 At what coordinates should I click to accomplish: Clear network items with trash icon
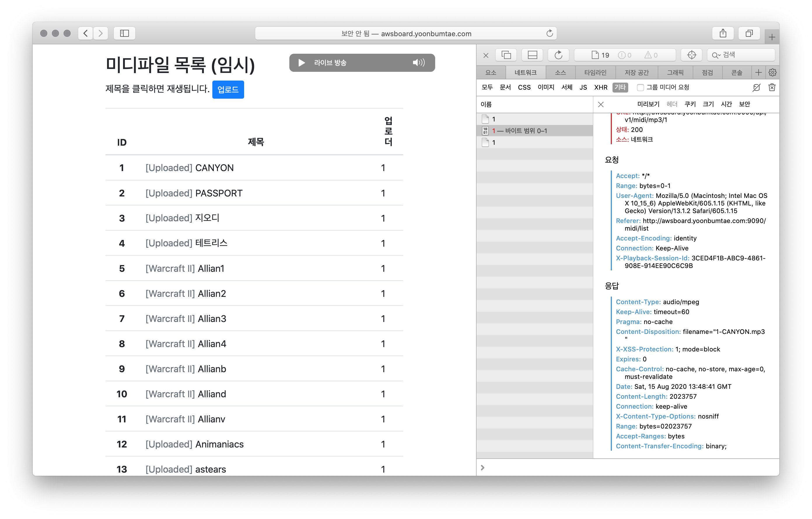click(x=772, y=88)
